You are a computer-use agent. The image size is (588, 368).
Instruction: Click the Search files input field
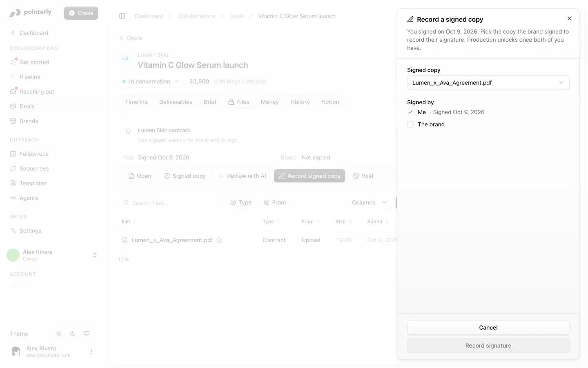pyautogui.click(x=171, y=202)
